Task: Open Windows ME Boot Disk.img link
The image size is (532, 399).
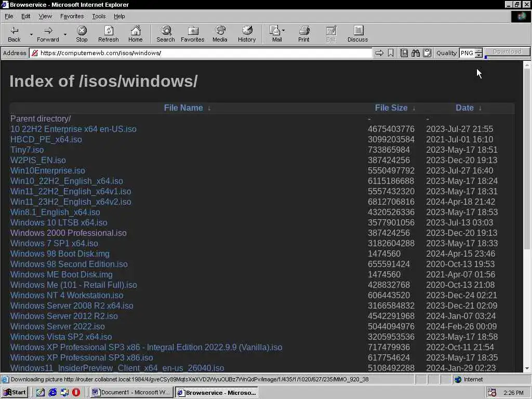Action: click(x=61, y=274)
